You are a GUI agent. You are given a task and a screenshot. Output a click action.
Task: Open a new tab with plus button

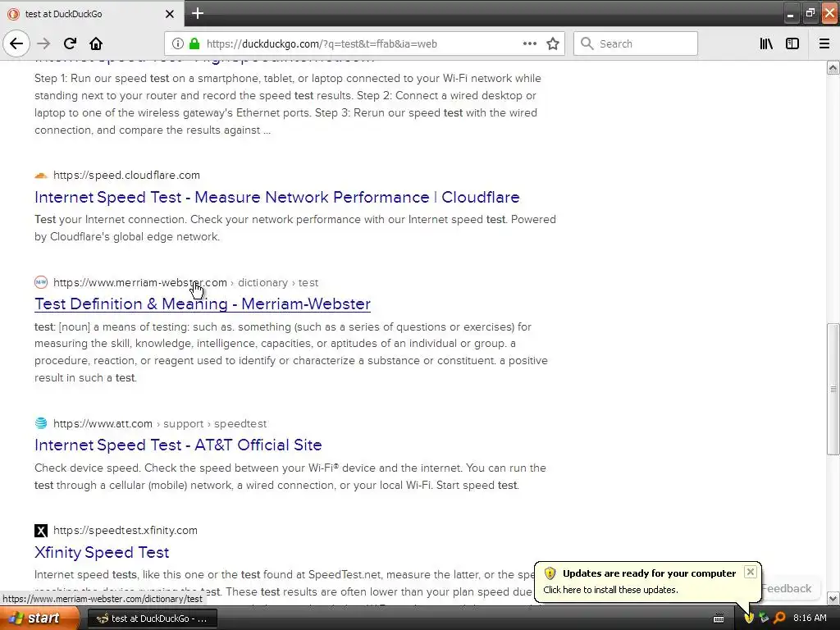(198, 13)
